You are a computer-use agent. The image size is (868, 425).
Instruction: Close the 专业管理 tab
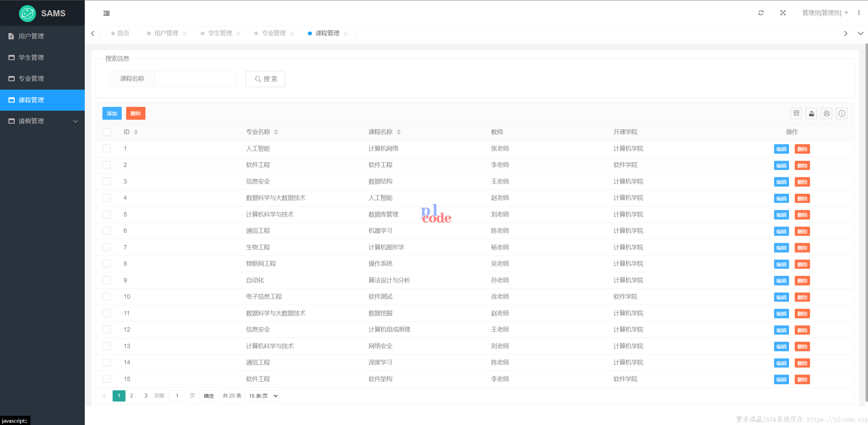click(x=292, y=34)
